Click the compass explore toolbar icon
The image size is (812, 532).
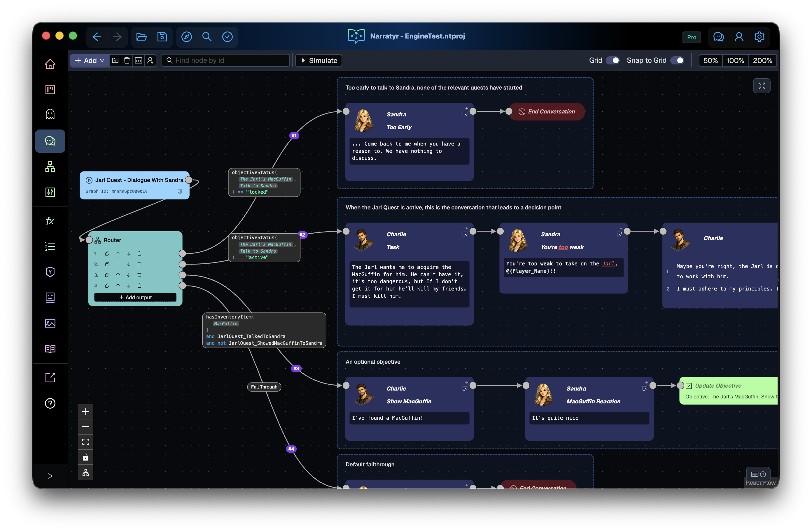point(187,36)
